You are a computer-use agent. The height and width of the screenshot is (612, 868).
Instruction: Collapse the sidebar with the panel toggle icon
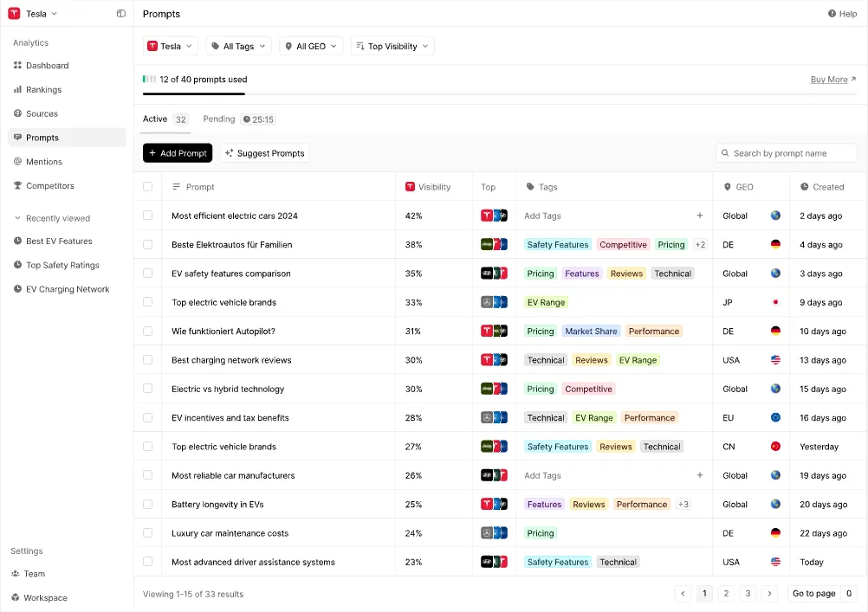pyautogui.click(x=120, y=14)
